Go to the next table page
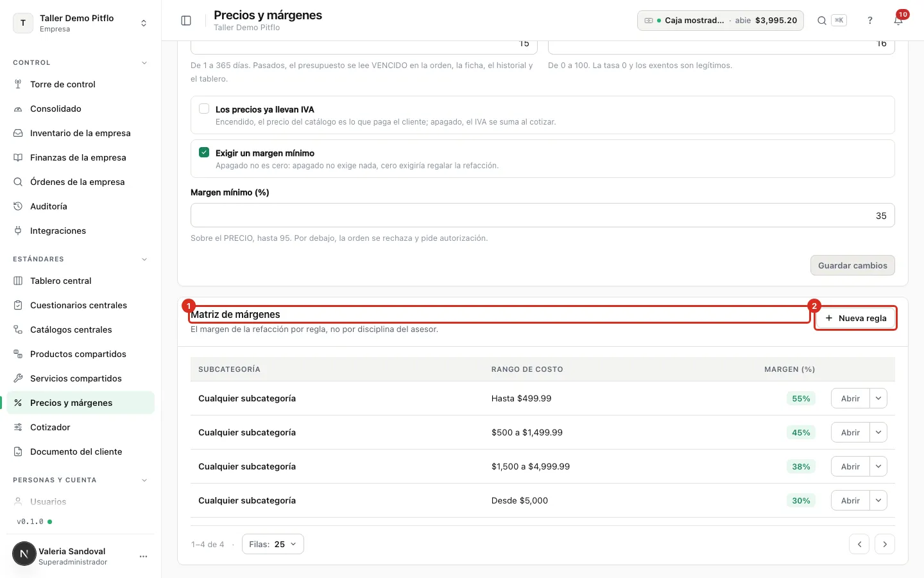 click(885, 544)
